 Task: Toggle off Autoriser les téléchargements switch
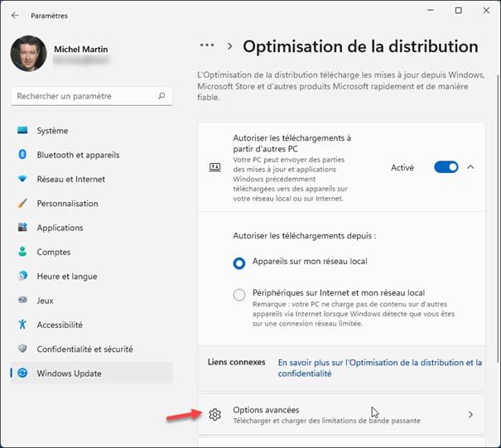pyautogui.click(x=446, y=167)
